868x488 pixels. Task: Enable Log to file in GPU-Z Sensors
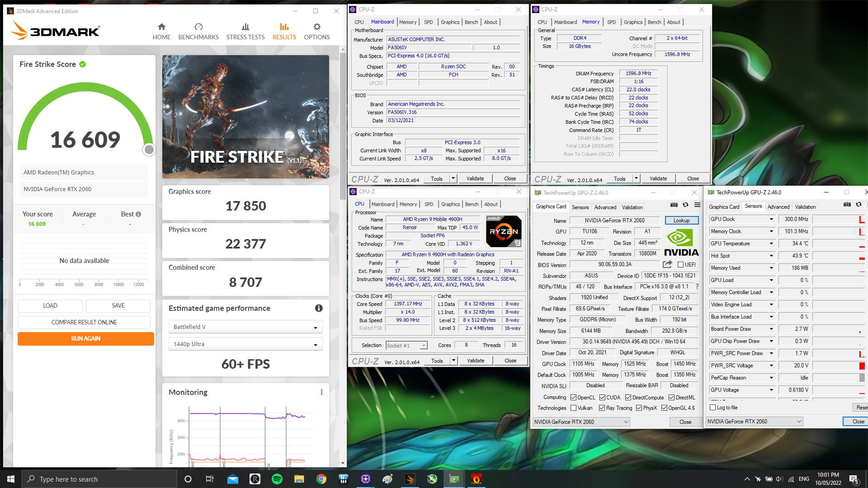click(x=713, y=408)
